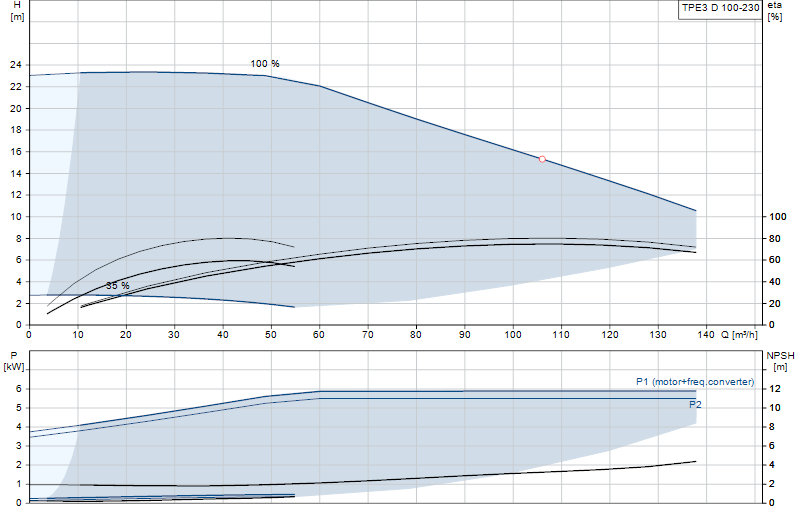
Task: Click the 60 tick on the flow axis
Action: click(x=319, y=335)
